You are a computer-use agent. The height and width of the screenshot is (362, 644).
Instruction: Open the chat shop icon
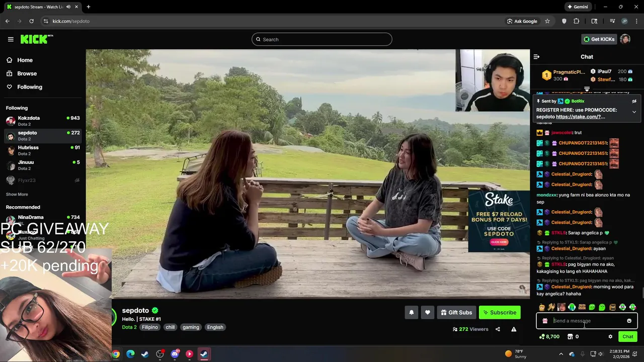coord(570,337)
